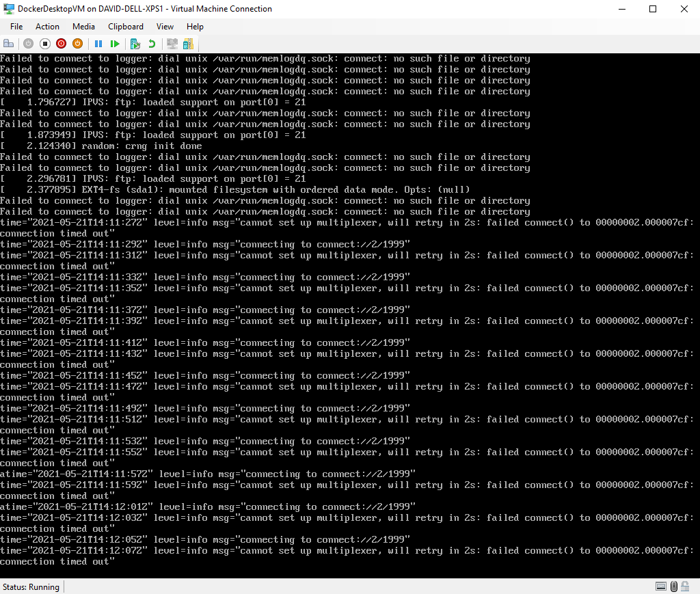Open the Clipboard menu

(126, 26)
